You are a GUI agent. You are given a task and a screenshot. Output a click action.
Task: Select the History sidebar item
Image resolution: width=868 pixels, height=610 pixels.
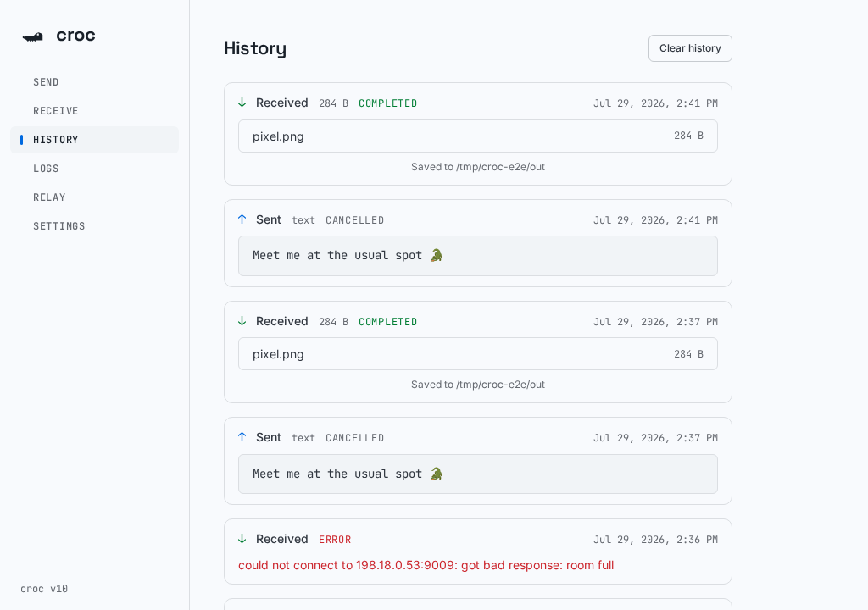pos(94,140)
